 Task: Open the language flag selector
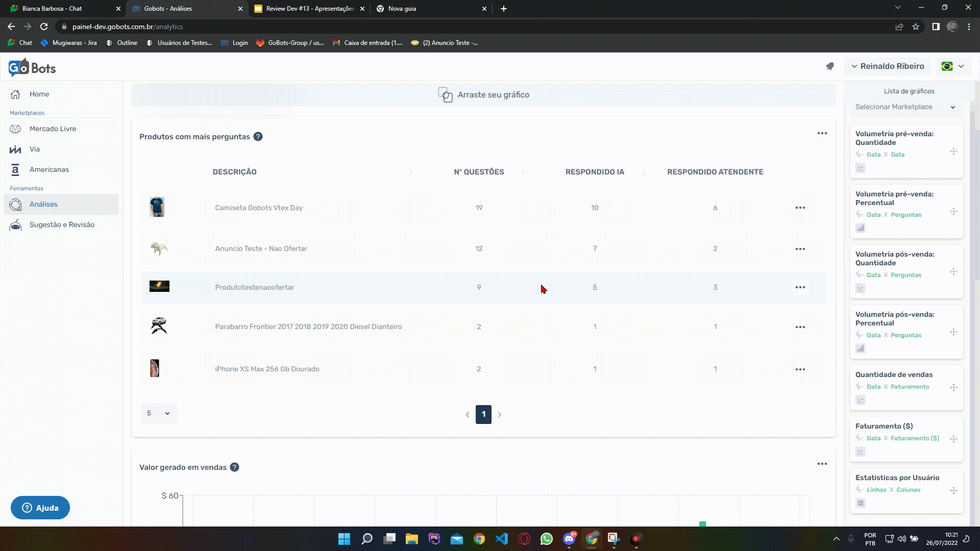click(952, 66)
